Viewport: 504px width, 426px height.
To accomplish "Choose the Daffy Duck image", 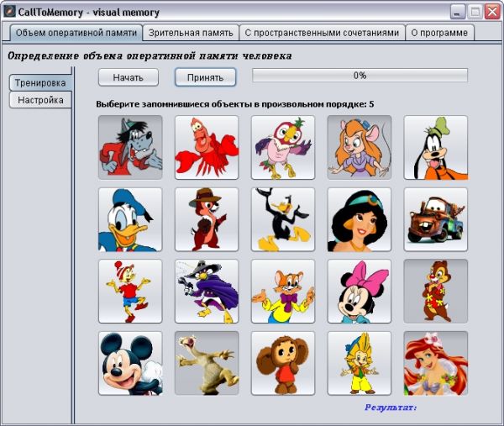I will pyautogui.click(x=283, y=219).
